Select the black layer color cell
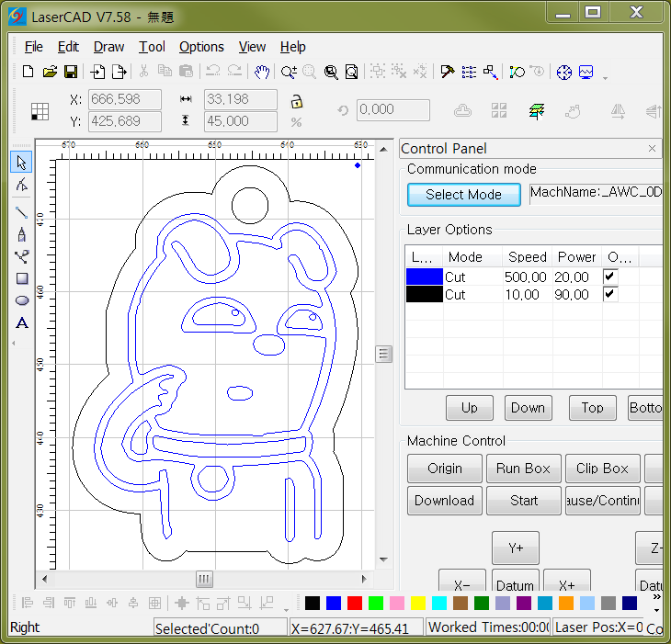671x644 pixels. point(424,294)
